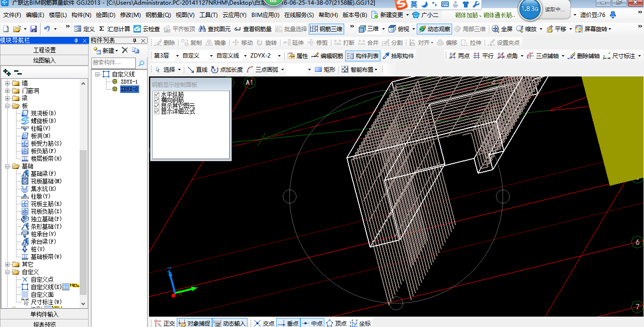
Task: Open 查看钢筋量 tool
Action: coord(253,29)
